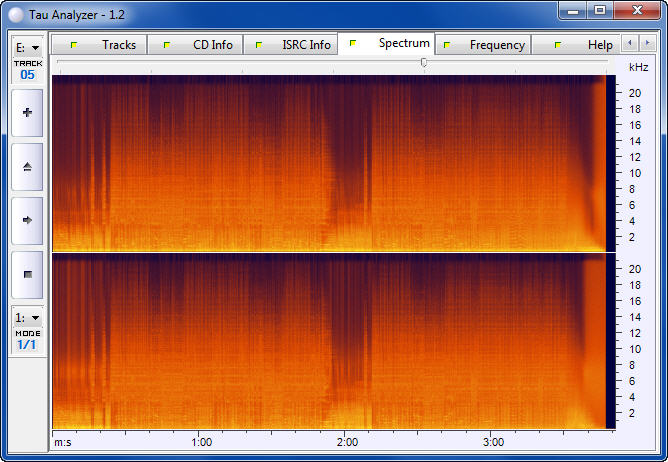Open the E: drive selector dropdown
The width and height of the screenshot is (668, 462).
tap(27, 47)
